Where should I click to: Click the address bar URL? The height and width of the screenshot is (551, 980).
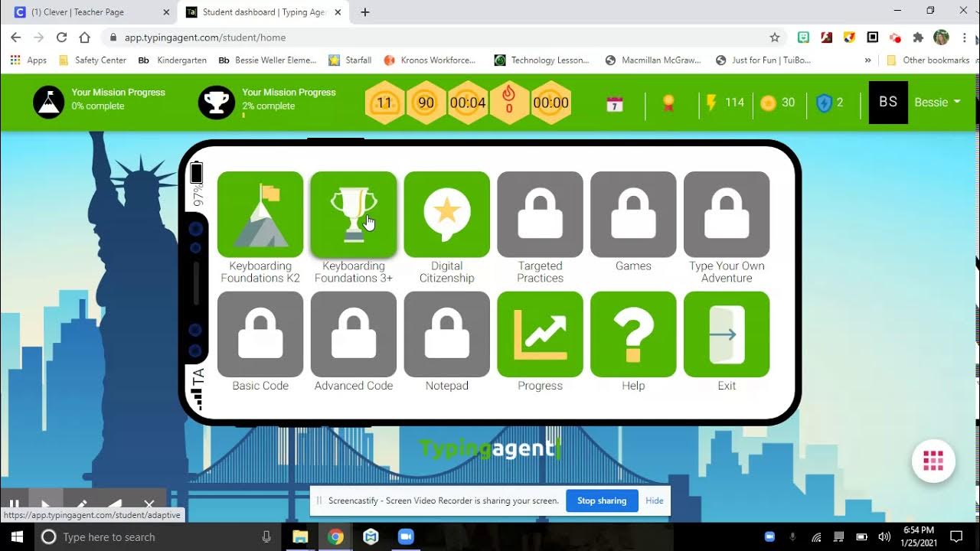205,37
